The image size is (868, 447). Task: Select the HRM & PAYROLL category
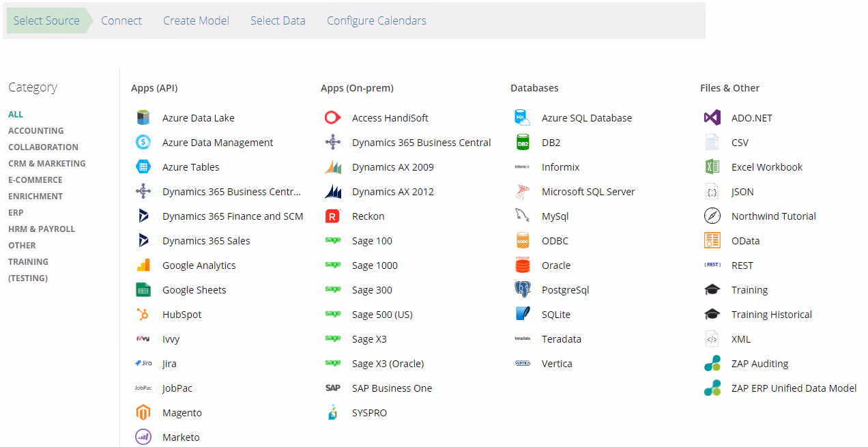[42, 229]
